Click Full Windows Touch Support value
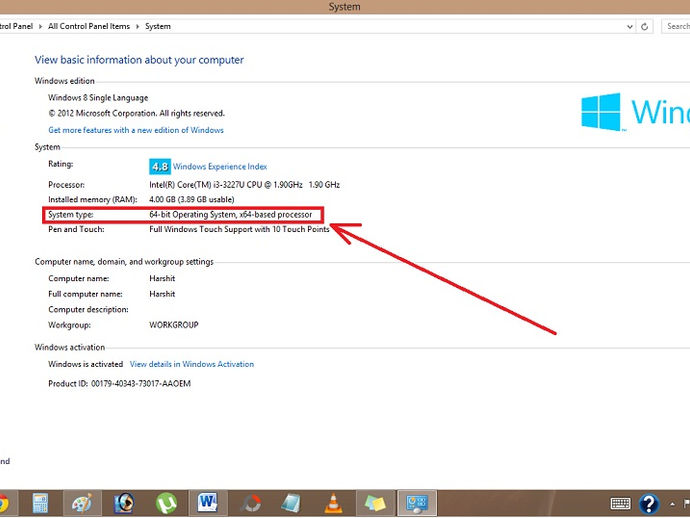 [x=239, y=229]
